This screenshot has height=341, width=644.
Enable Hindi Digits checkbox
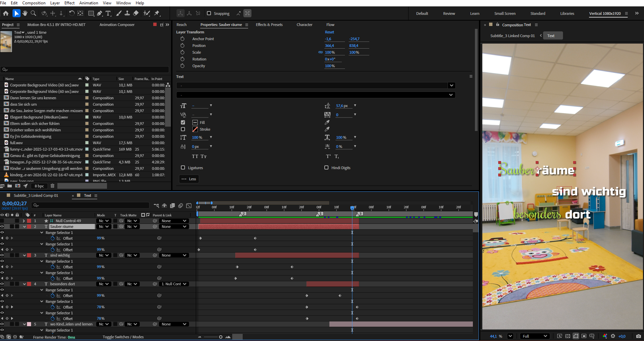click(326, 167)
